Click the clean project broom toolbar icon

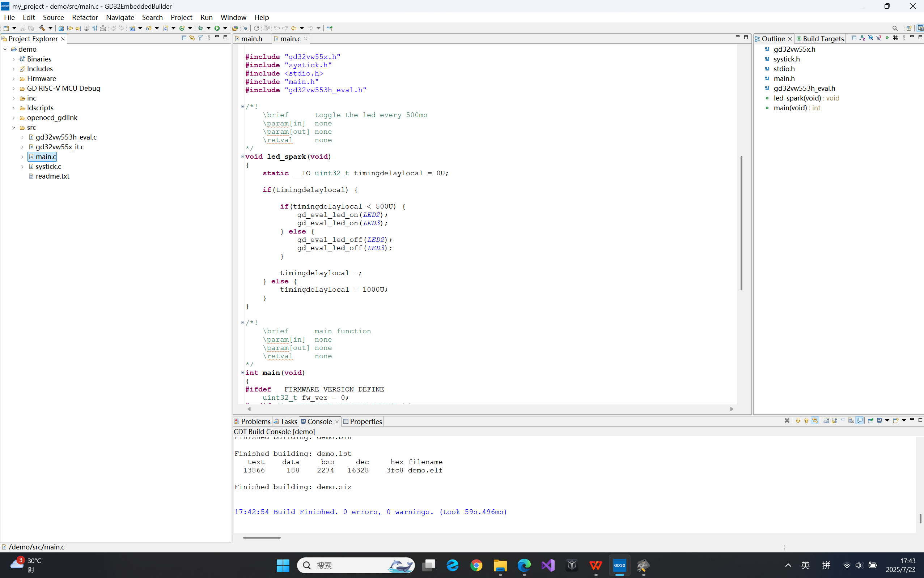[103, 28]
